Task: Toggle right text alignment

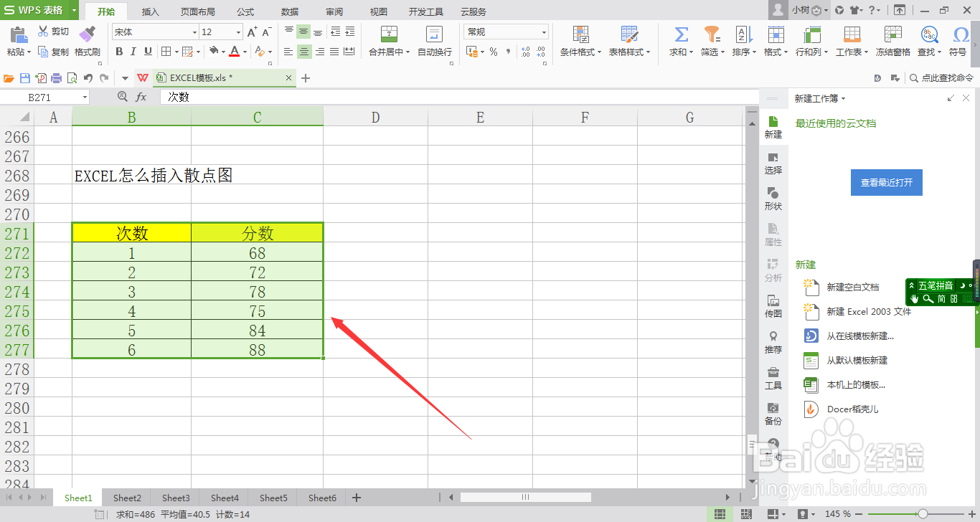Action: tap(319, 52)
